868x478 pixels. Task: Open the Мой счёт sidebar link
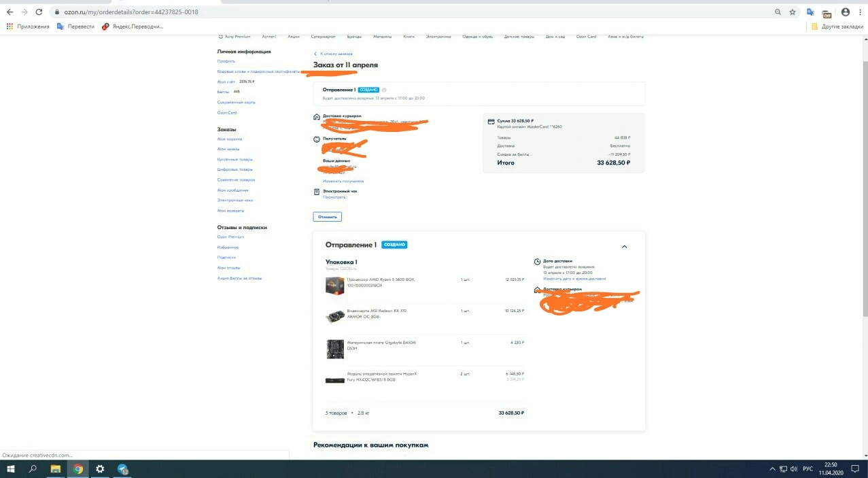pyautogui.click(x=226, y=82)
